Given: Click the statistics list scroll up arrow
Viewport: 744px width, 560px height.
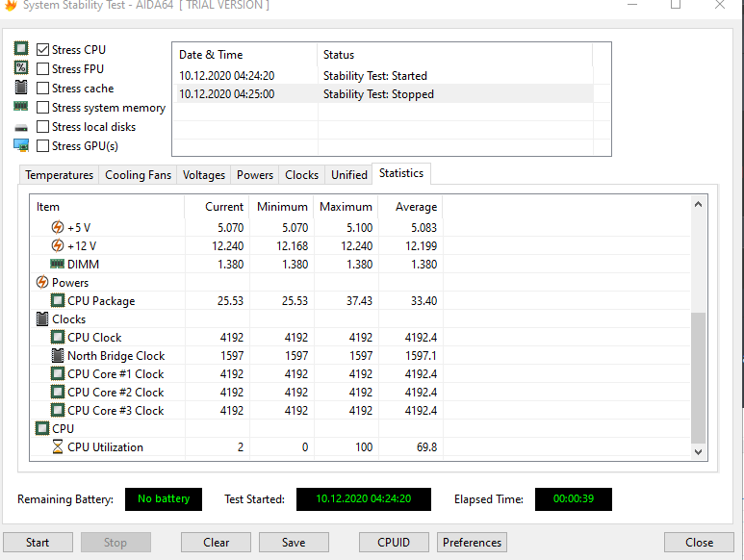Looking at the screenshot, I should pos(698,204).
